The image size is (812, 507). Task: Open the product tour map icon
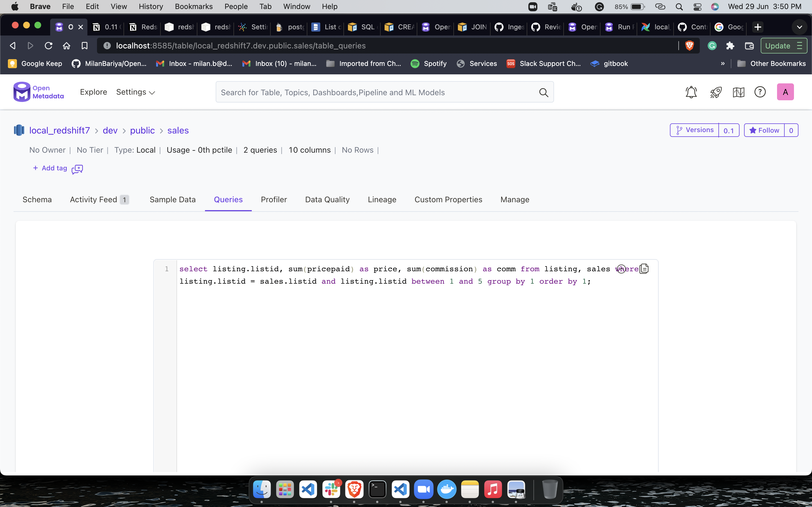pos(738,92)
